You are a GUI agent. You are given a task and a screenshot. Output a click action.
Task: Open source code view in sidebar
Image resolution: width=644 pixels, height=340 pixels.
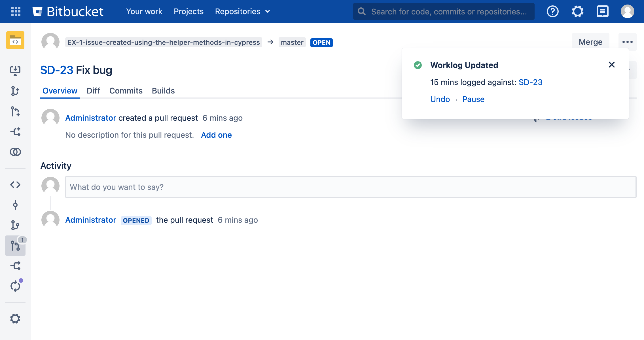tap(15, 185)
